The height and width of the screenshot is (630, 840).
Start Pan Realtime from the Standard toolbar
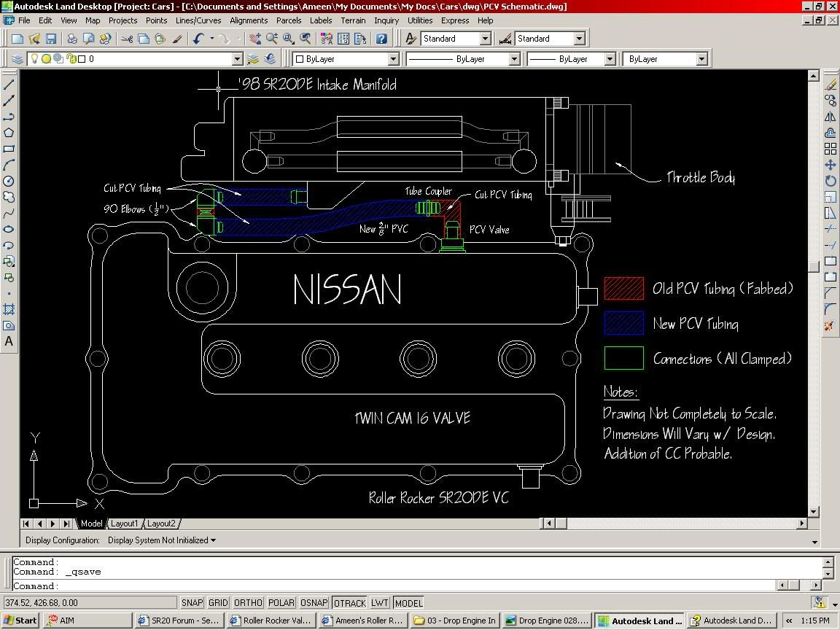coord(254,39)
